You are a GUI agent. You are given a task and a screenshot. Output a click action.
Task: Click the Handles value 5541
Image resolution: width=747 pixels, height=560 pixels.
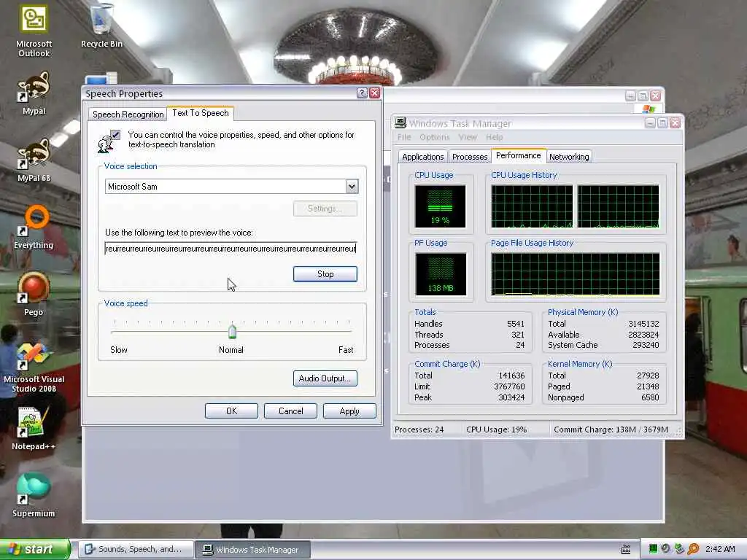point(516,324)
